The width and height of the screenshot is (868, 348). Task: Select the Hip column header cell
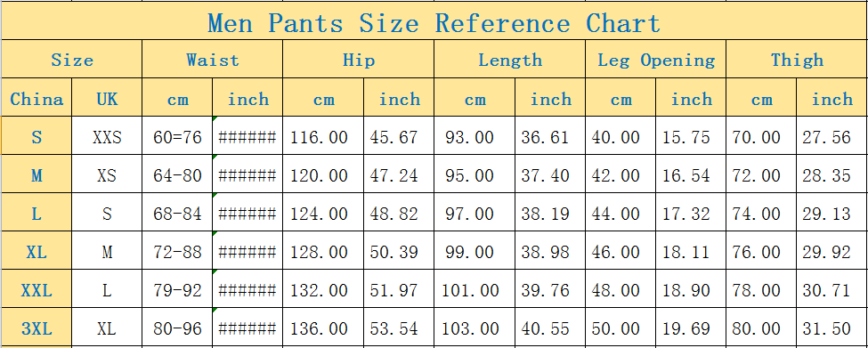pos(358,59)
